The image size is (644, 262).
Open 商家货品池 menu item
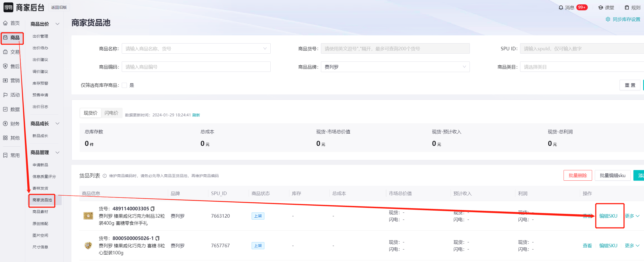click(42, 200)
